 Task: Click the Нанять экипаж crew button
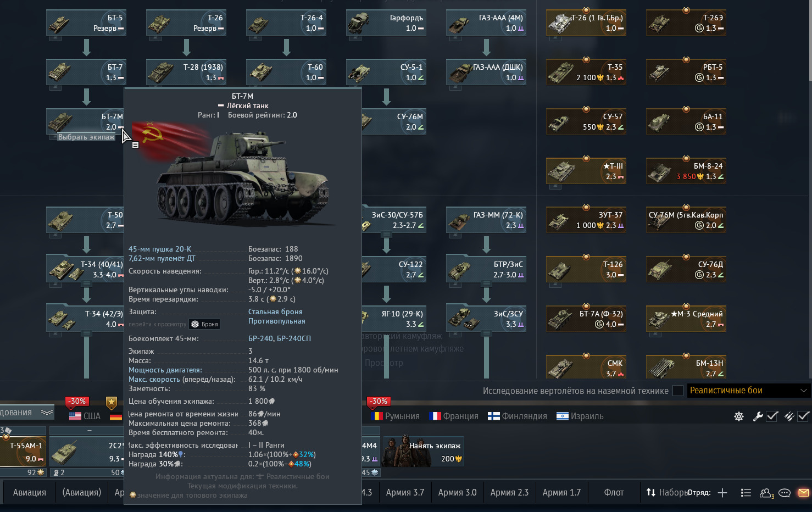tap(423, 452)
